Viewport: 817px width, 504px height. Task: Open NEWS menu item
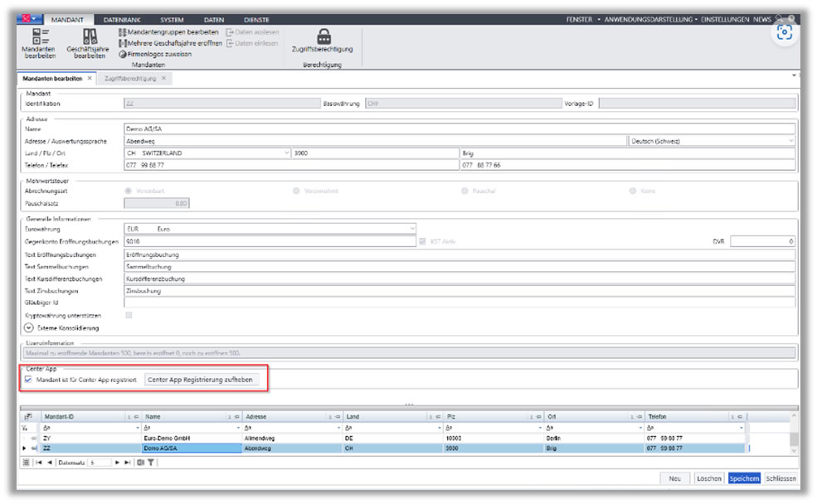click(x=761, y=19)
